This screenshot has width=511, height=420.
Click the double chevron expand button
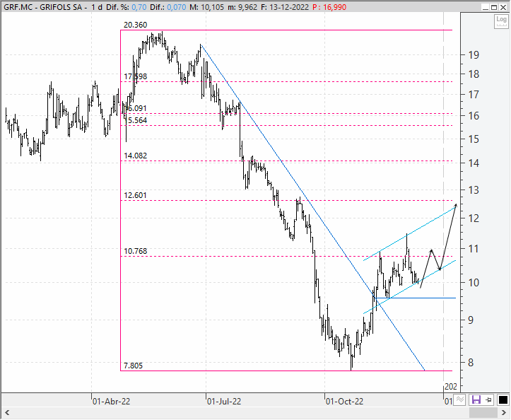459,399
